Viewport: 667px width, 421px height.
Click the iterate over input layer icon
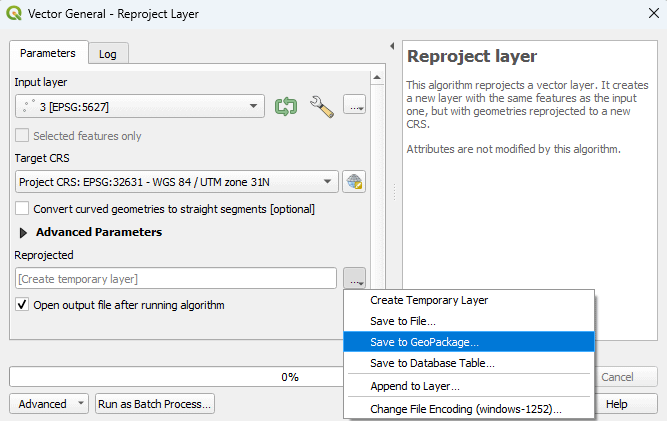(286, 106)
